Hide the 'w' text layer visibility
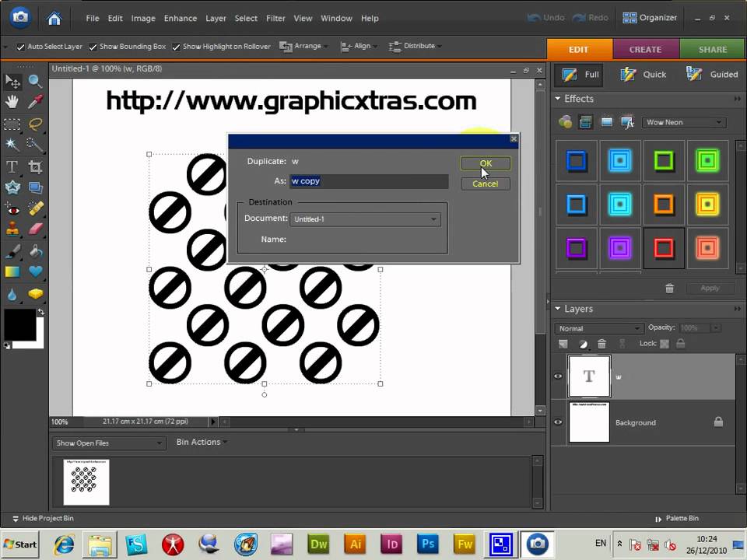The image size is (747, 560). click(558, 376)
